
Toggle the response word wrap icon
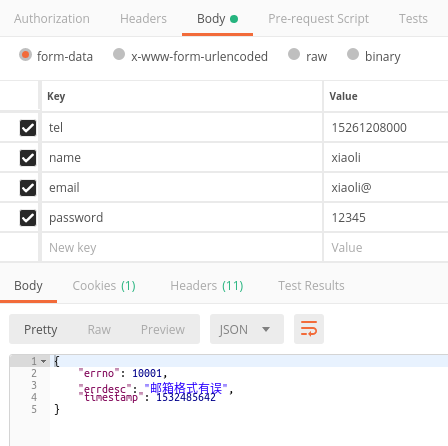309,329
